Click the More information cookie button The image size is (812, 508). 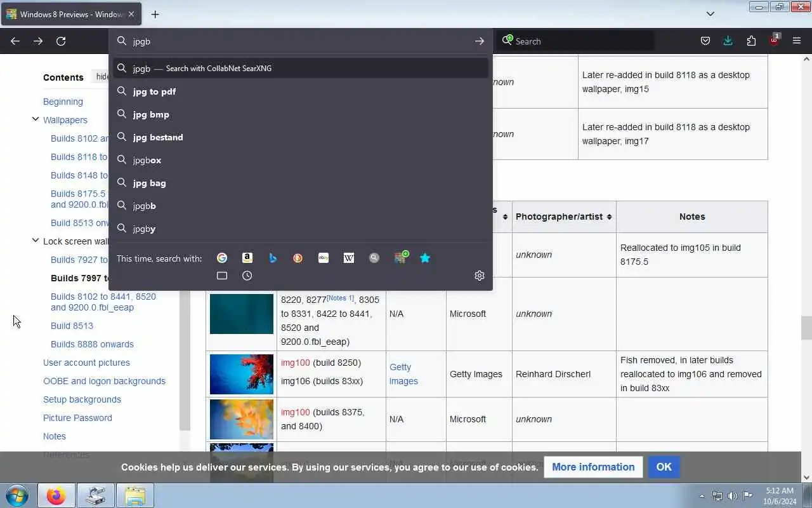(593, 467)
